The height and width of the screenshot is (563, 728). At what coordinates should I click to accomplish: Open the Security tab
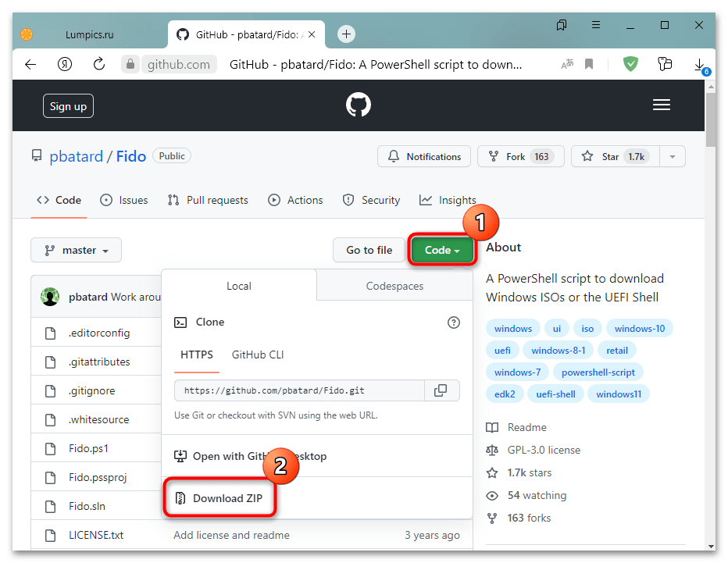372,200
